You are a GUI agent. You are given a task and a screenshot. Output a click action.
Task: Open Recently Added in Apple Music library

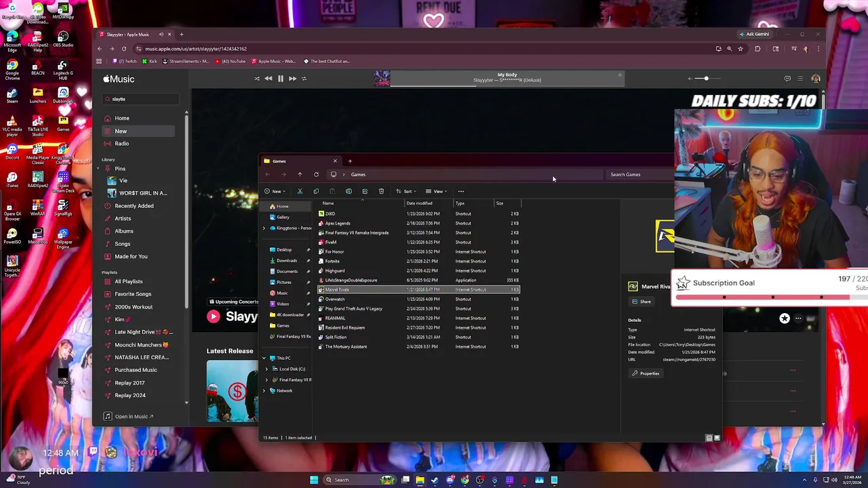pyautogui.click(x=134, y=206)
